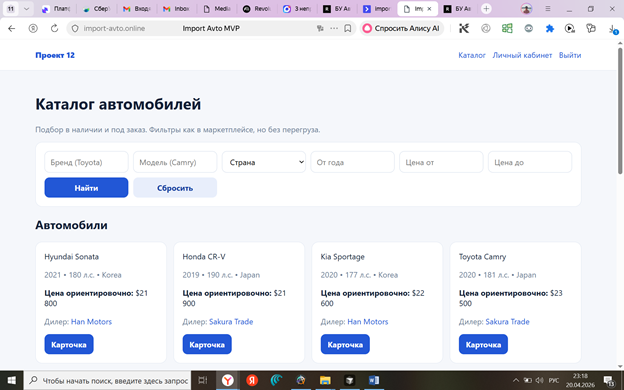Focus the От года input field
The image size is (624, 390).
click(353, 162)
